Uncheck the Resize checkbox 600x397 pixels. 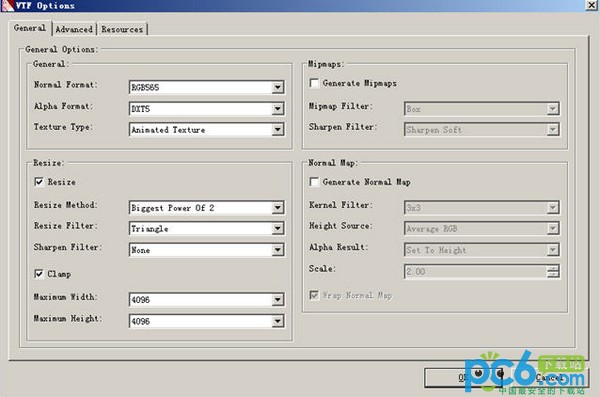tap(39, 182)
